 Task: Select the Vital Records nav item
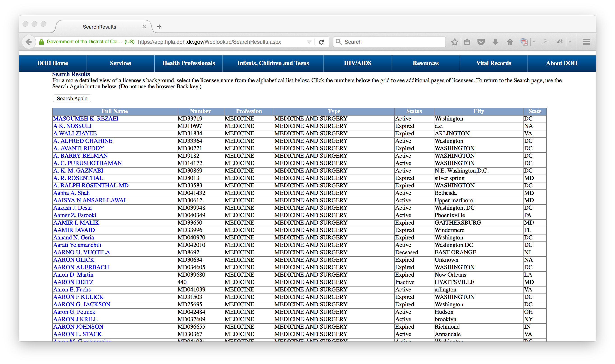coord(493,63)
